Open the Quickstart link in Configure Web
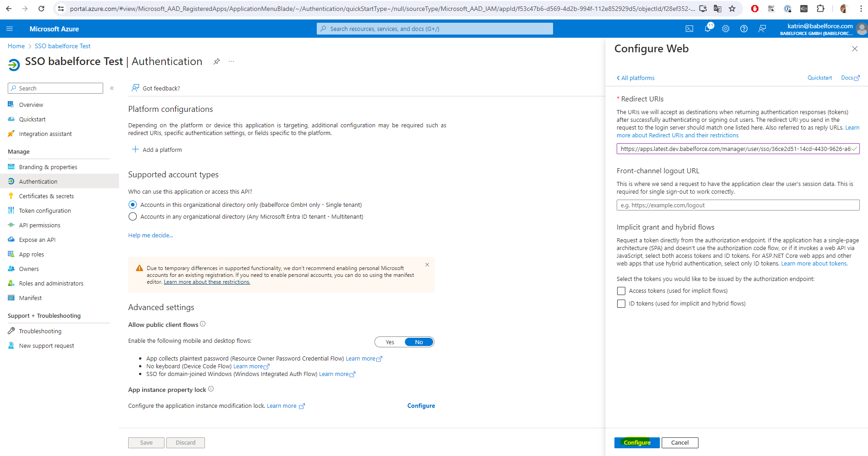The height and width of the screenshot is (456, 868). pos(819,78)
